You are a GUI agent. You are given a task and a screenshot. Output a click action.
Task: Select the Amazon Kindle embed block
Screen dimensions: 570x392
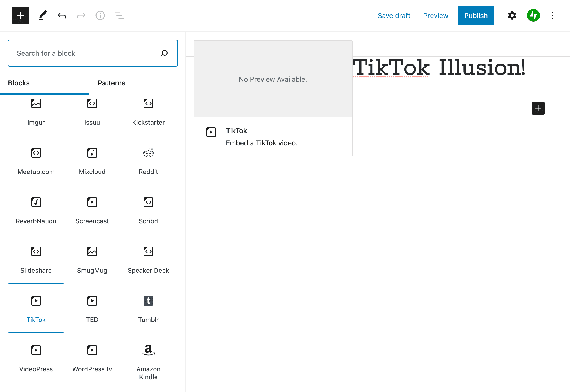[x=148, y=361]
